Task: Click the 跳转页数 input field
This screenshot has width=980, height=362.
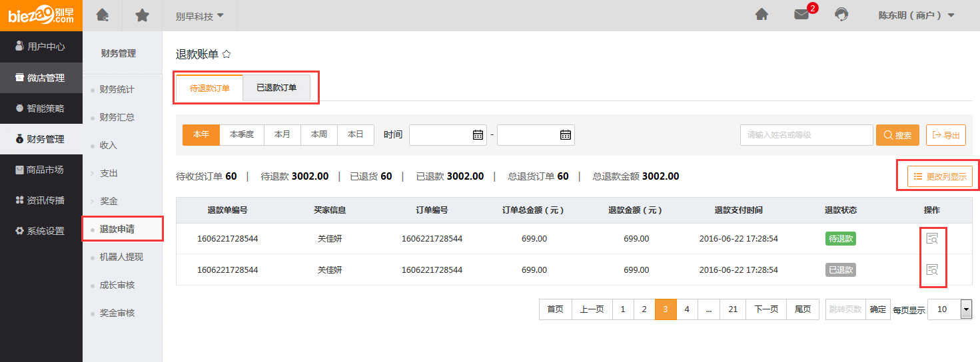Action: coord(845,309)
